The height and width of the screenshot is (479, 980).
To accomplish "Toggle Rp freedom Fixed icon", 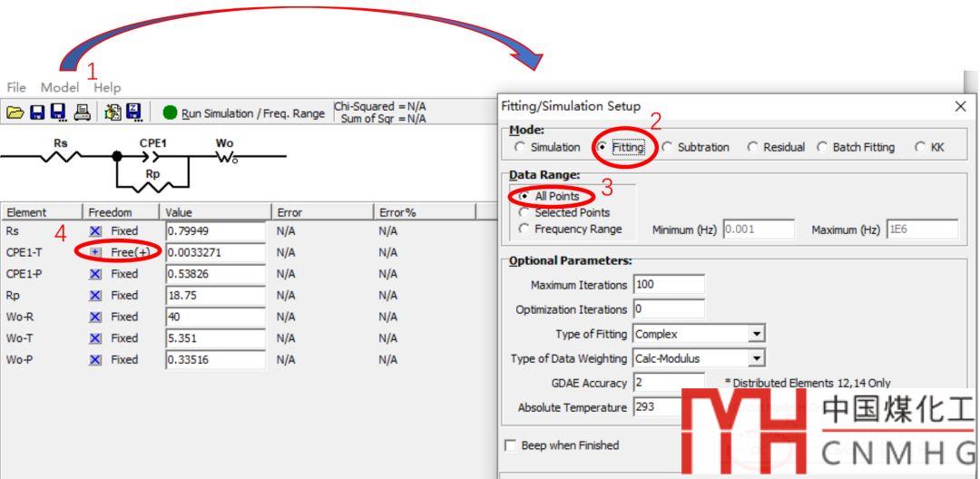I will 95,295.
